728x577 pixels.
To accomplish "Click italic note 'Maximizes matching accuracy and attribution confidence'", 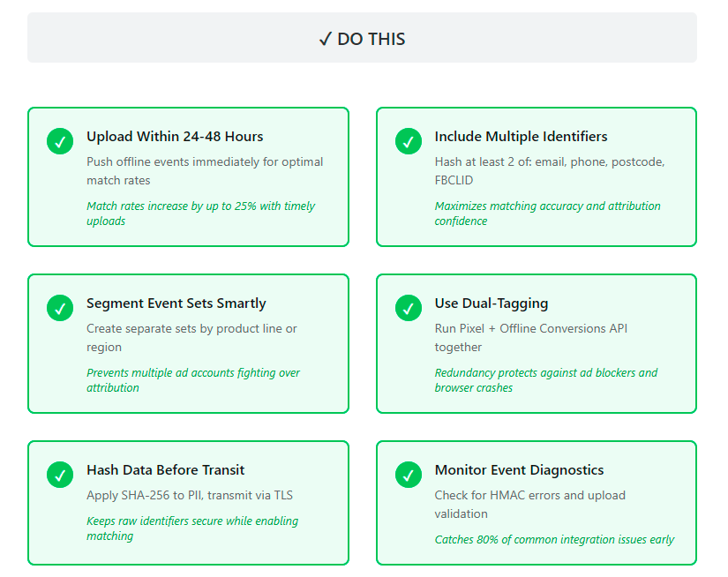I will coord(547,214).
